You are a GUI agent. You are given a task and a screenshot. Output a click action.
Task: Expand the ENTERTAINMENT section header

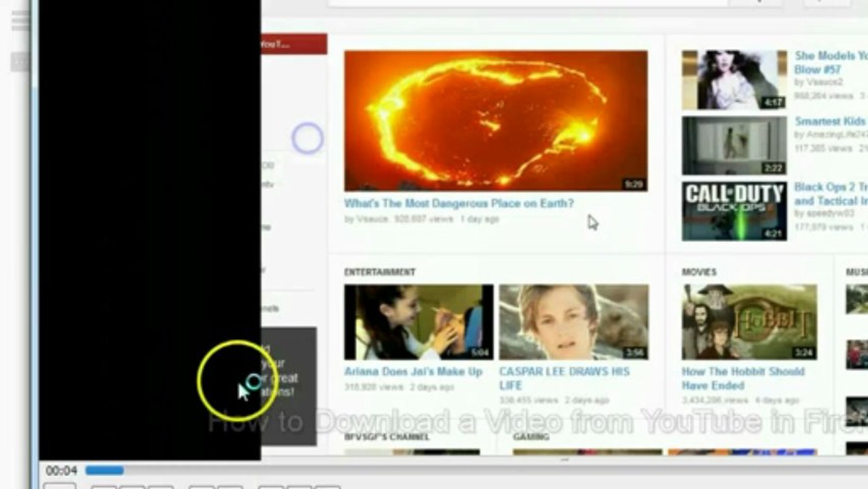pos(379,272)
